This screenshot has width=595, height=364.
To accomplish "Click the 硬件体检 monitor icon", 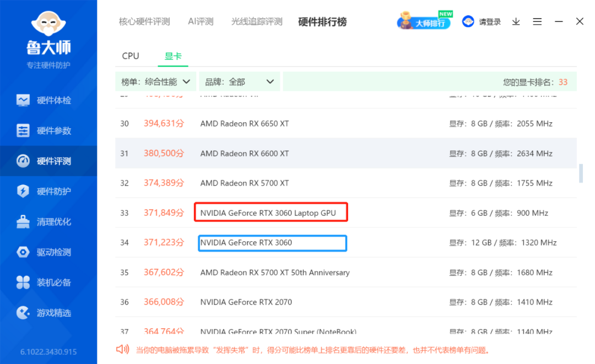I will pos(23,100).
